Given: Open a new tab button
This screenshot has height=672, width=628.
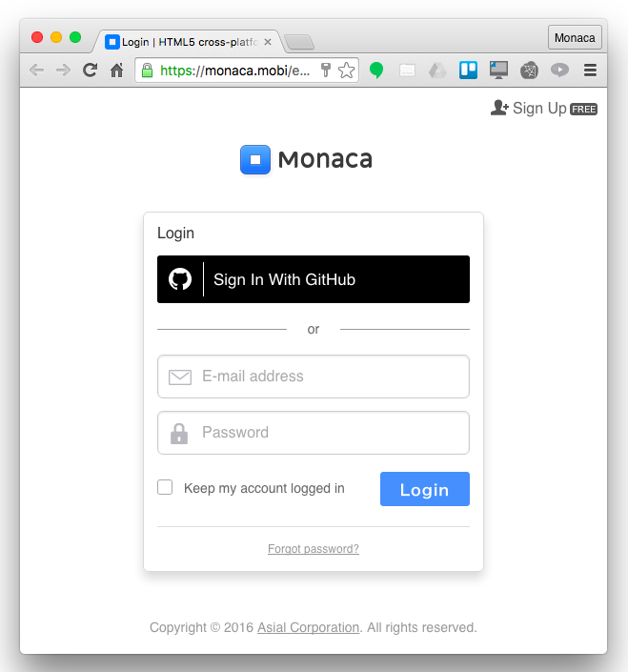Looking at the screenshot, I should click(x=299, y=43).
